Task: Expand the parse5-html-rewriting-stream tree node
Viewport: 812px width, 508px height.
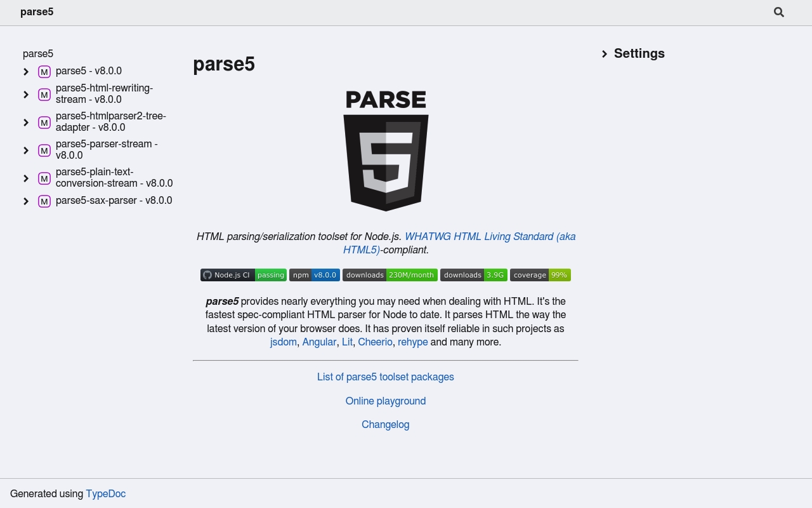Action: coord(26,95)
